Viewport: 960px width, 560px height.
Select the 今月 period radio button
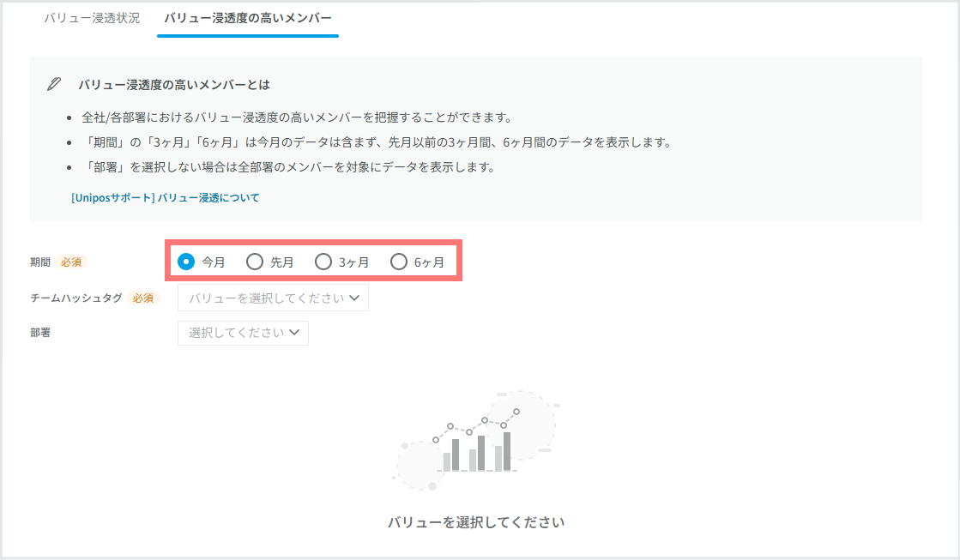[186, 262]
